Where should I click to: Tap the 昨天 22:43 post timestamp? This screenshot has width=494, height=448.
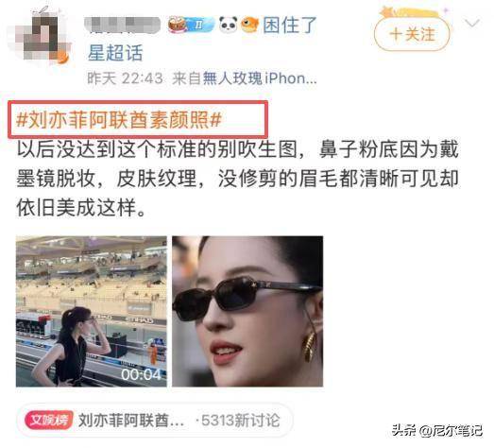(125, 78)
